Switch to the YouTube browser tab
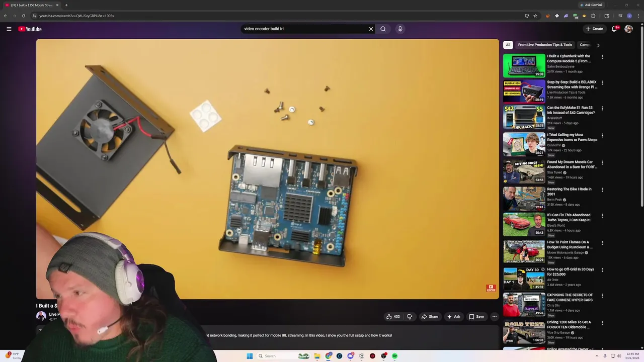Screen dimensions: 644x362 point(31,5)
